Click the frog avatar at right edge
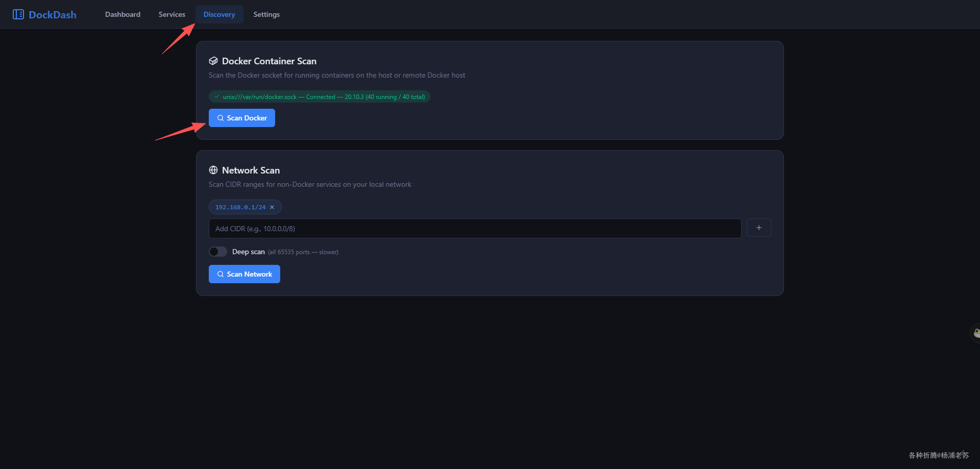This screenshot has width=980, height=469. coord(975,333)
